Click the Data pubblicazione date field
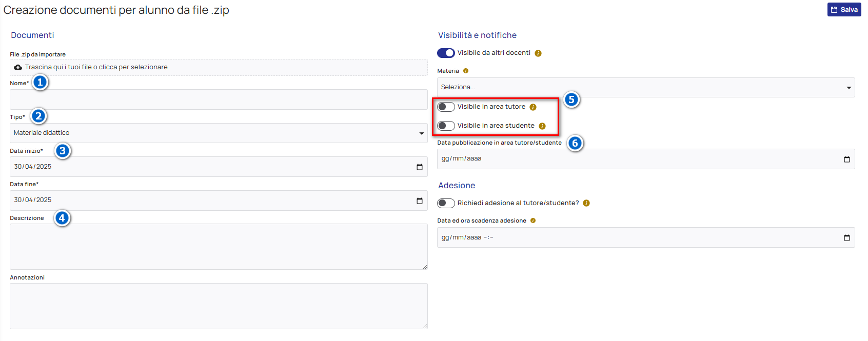The height and width of the screenshot is (341, 868). pyautogui.click(x=646, y=159)
